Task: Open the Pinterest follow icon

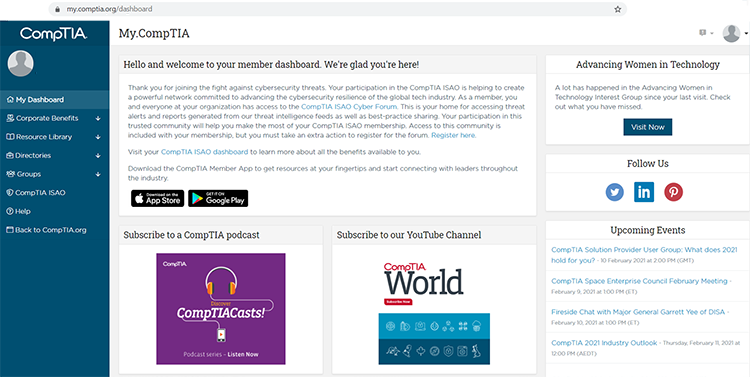Action: [673, 192]
